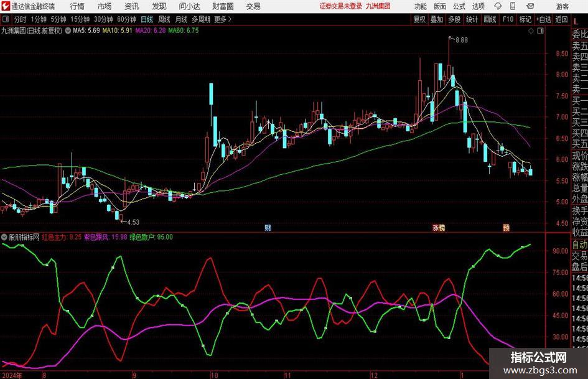The width and height of the screenshot is (588, 379).
Task: Add stock with +自选 button
Action: (x=544, y=19)
